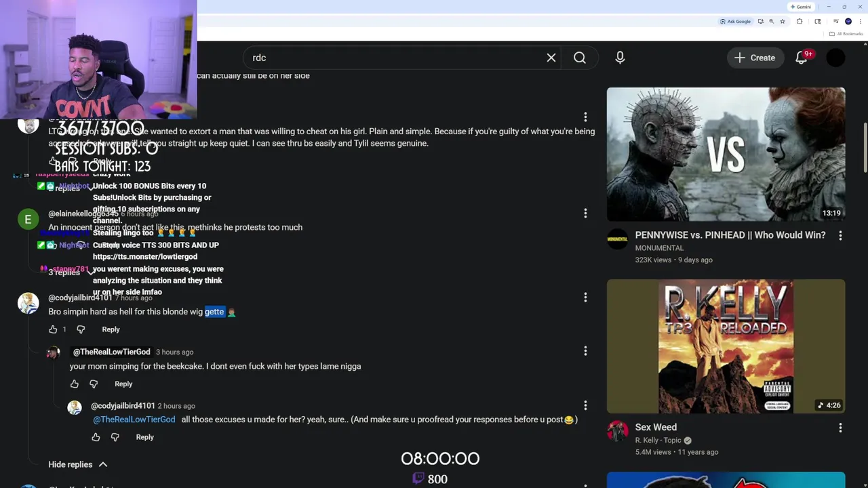
Task: Open more options for Sex Weed video
Action: tap(840, 428)
